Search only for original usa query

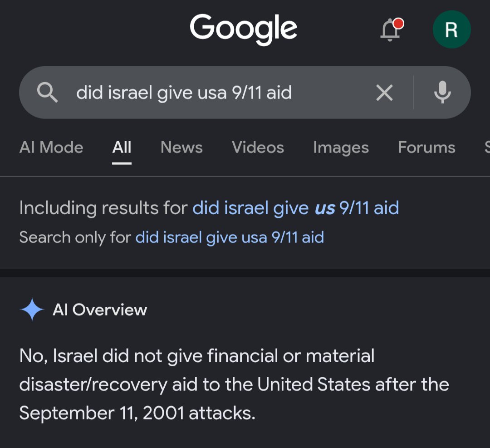tap(230, 237)
